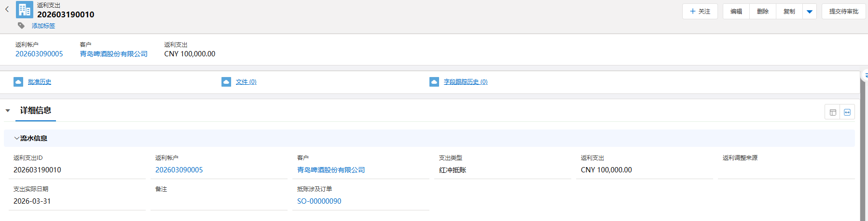Click the tag icon next to 添加标签
Screen dimensions: 868x221
click(x=21, y=26)
